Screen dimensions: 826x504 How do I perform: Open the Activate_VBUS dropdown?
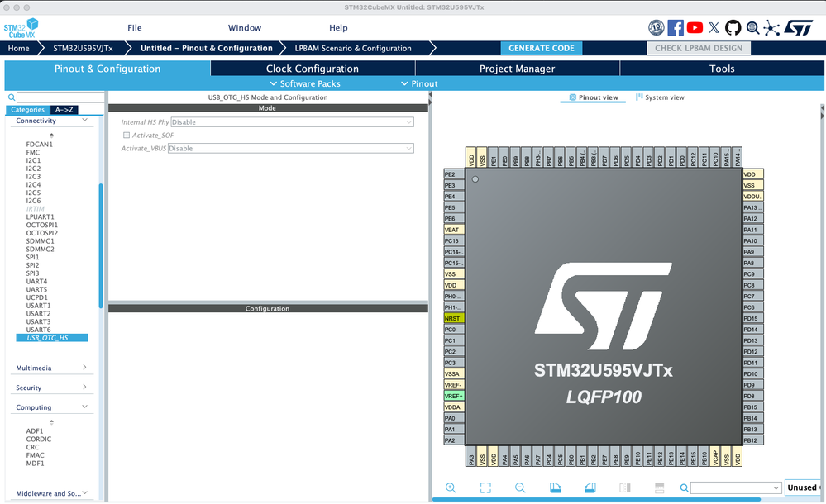tap(291, 149)
